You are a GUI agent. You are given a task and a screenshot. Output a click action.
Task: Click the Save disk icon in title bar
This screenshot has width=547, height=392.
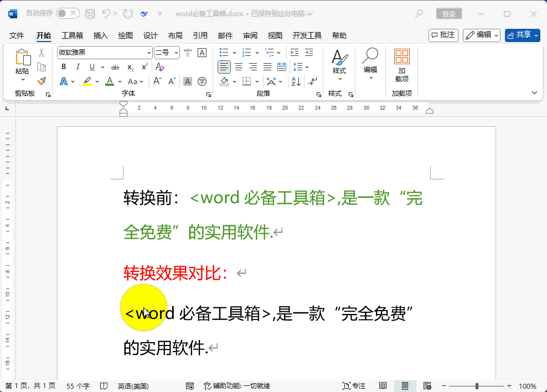click(x=90, y=13)
